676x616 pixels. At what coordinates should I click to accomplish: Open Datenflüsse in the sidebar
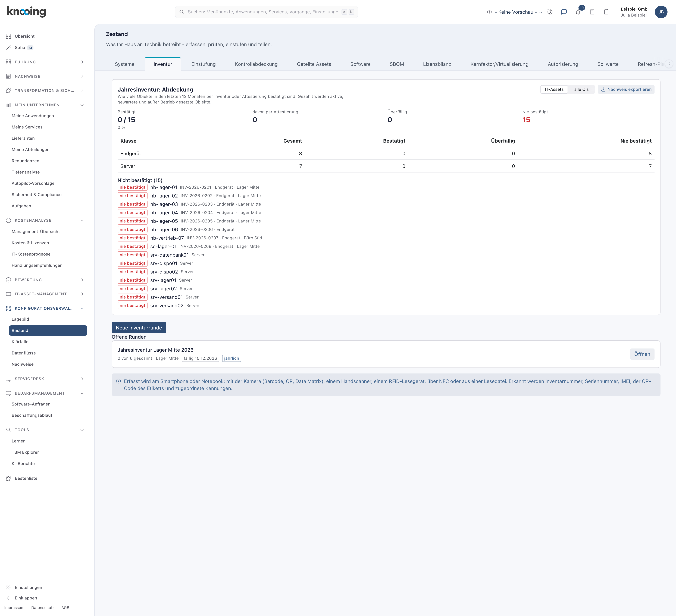tap(48, 353)
